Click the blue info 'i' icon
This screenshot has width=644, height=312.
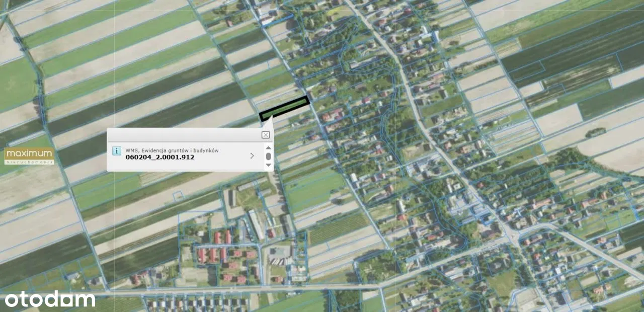point(116,150)
